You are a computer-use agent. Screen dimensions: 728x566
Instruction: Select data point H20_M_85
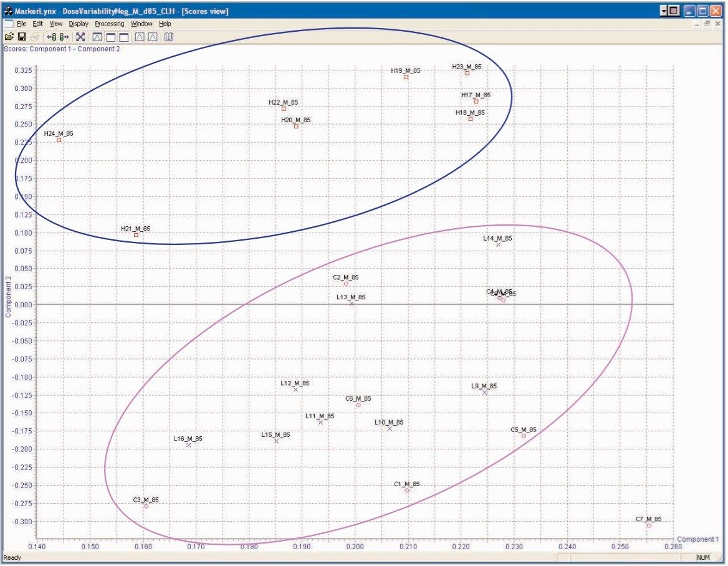296,127
